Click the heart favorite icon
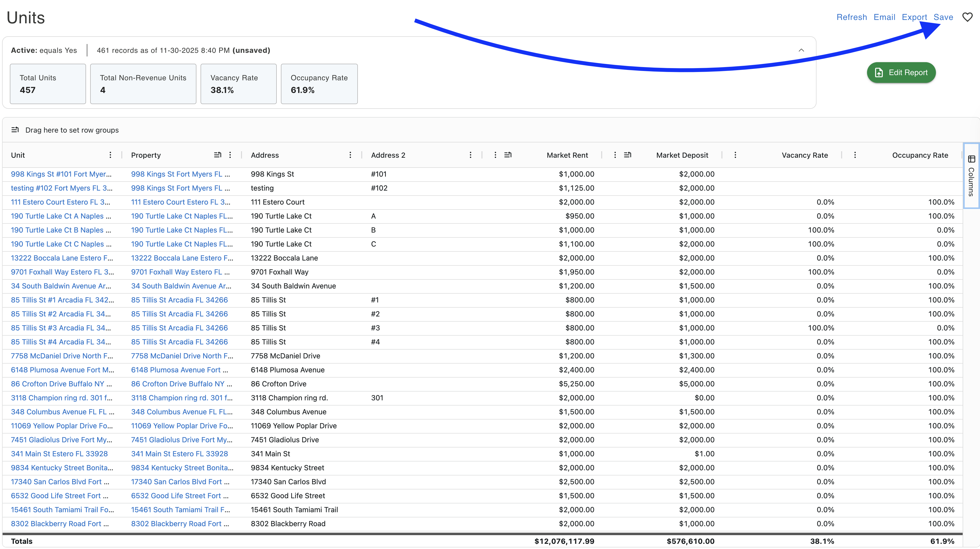 point(967,17)
